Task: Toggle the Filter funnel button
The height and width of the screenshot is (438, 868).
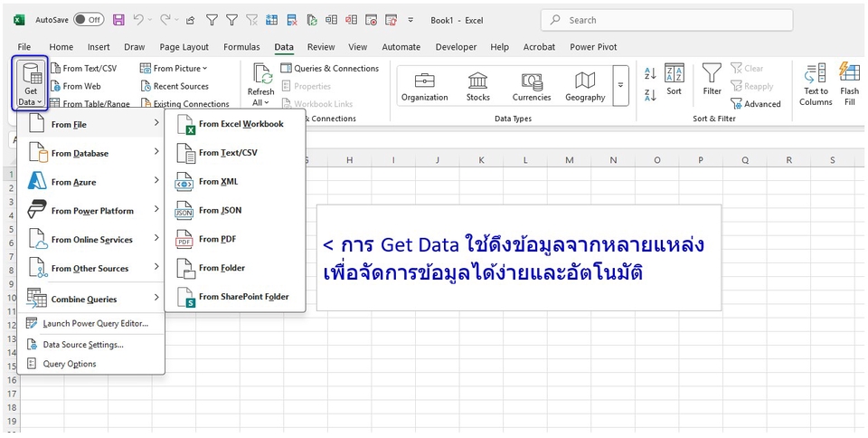Action: pyautogui.click(x=712, y=81)
